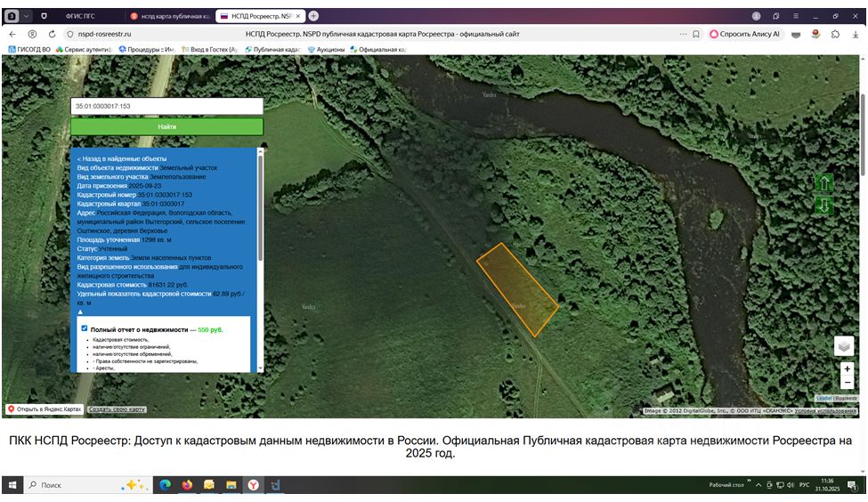Toggle the Полный отчет о недвижимости checkbox

pyautogui.click(x=85, y=328)
